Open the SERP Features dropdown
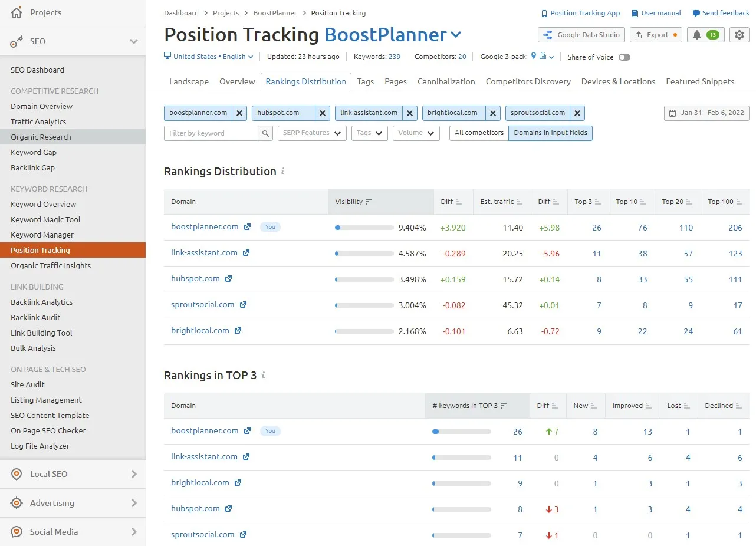This screenshot has width=756, height=546. [x=311, y=133]
